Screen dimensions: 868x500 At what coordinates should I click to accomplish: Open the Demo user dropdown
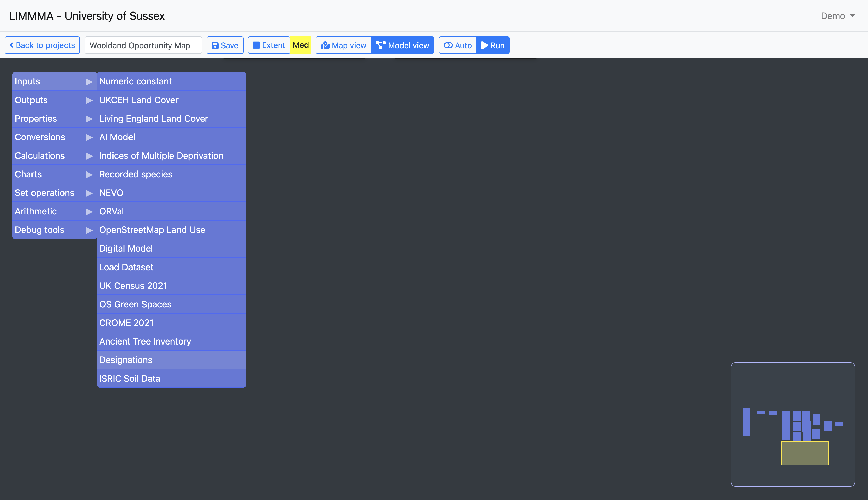pos(838,16)
